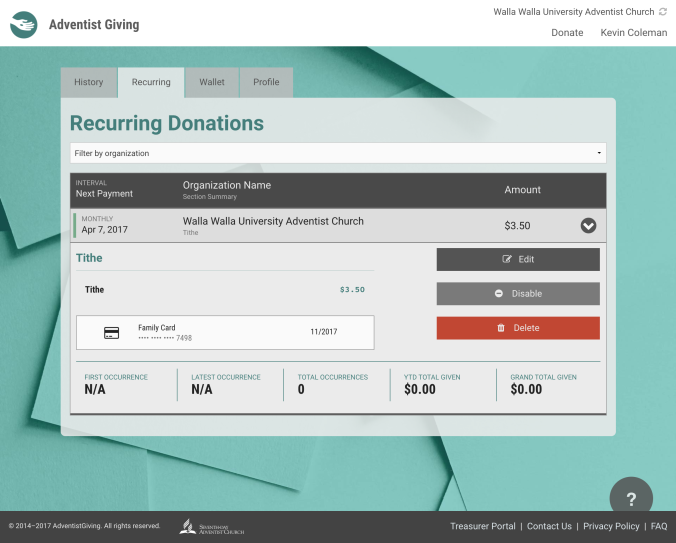The width and height of the screenshot is (676, 543).
Task: Click the Apr 7, 2017 next payment date
Action: click(x=105, y=230)
